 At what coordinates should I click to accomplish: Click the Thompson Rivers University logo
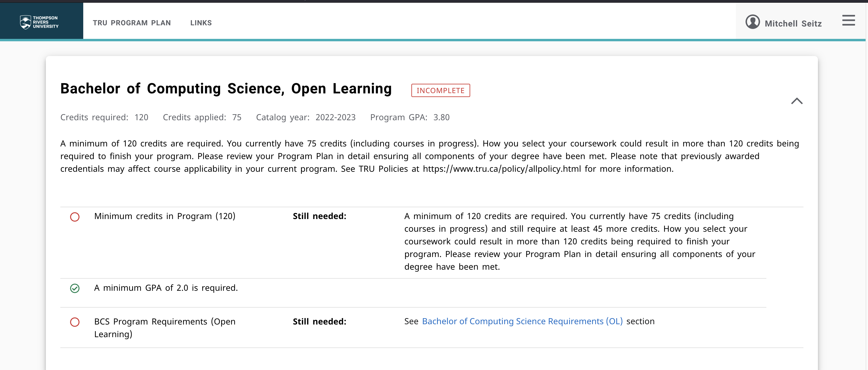pos(39,22)
